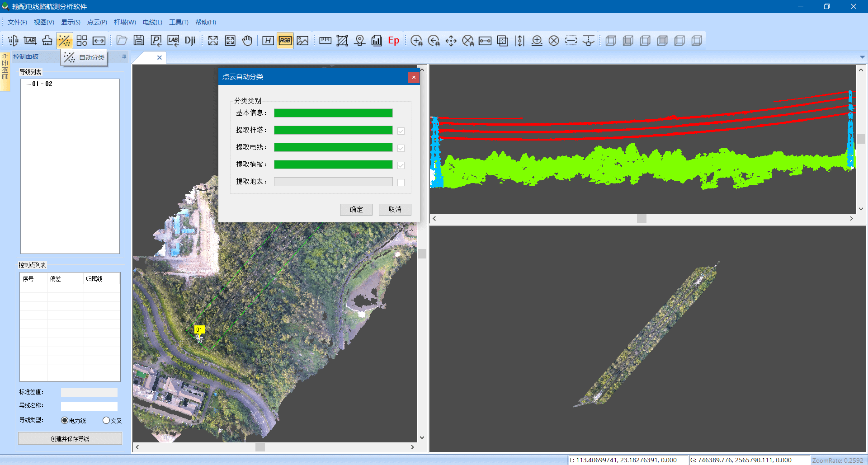Check the 提取地表 checkbox
This screenshot has width=868, height=465.
coord(401,182)
